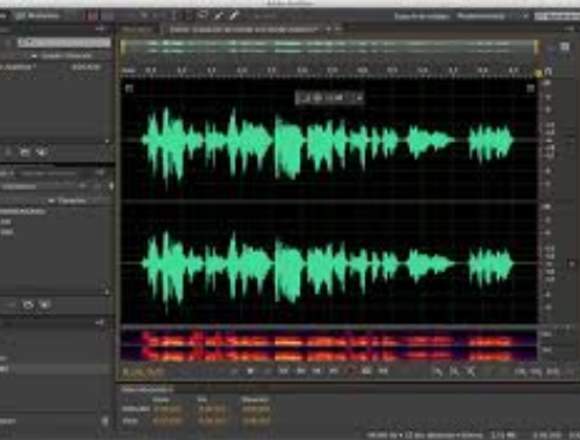The width and height of the screenshot is (580, 440).
Task: Adjust the HUD volume knob over waveform
Action: [x=317, y=98]
